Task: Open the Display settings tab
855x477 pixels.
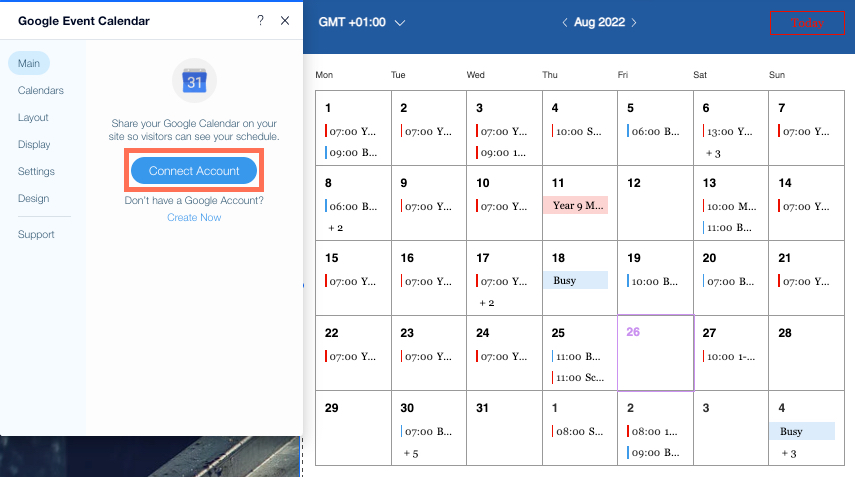Action: [34, 144]
